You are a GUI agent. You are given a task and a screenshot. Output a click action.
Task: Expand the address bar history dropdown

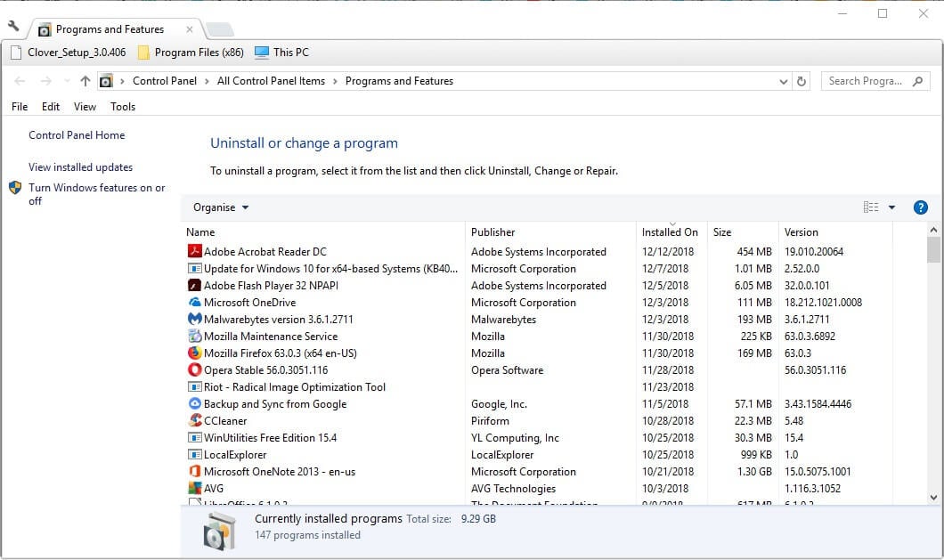point(784,81)
